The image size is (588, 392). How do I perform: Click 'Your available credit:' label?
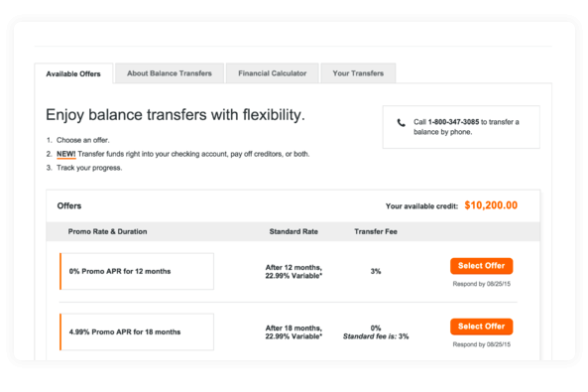pos(421,206)
